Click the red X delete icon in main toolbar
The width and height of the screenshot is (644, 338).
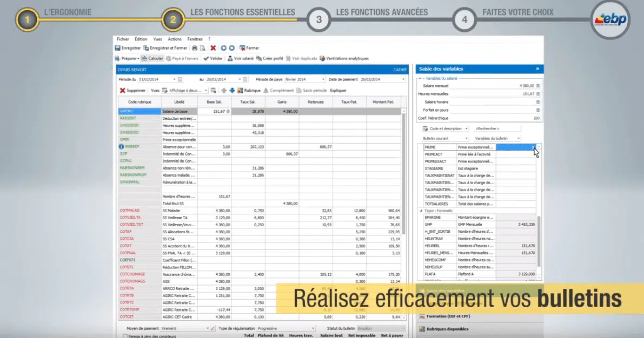[213, 48]
